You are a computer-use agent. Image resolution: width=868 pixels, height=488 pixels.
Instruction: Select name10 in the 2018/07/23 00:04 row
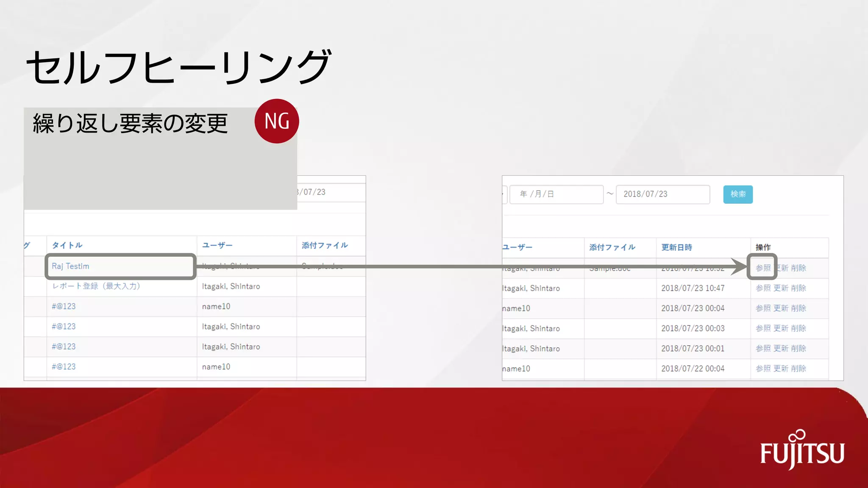tap(516, 308)
